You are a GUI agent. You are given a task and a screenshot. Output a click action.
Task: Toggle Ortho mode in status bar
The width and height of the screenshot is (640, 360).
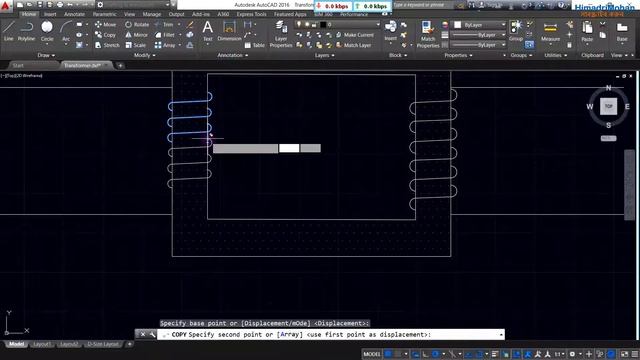pyautogui.click(x=425, y=354)
